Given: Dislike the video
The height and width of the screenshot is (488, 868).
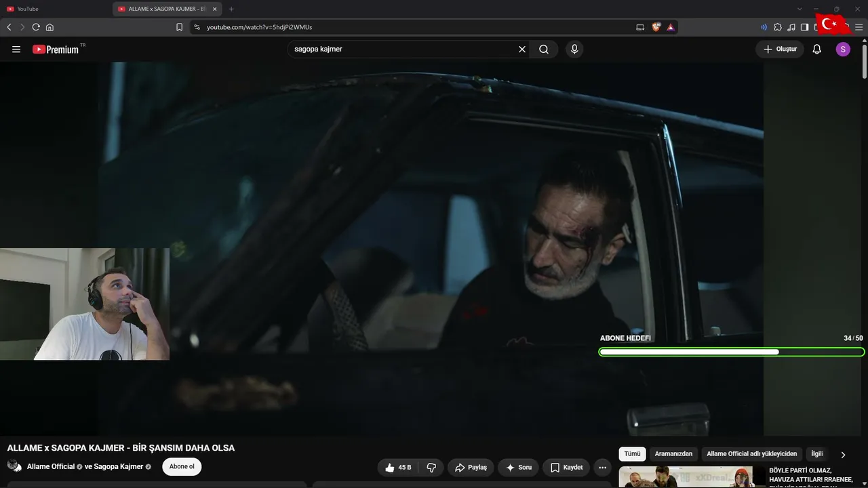Looking at the screenshot, I should click(x=431, y=468).
